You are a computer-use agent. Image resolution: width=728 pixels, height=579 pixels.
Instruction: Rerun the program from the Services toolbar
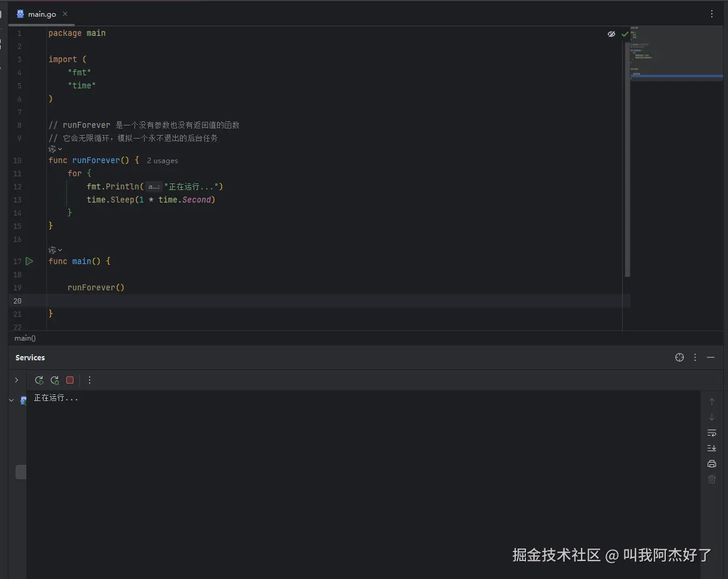tap(39, 380)
